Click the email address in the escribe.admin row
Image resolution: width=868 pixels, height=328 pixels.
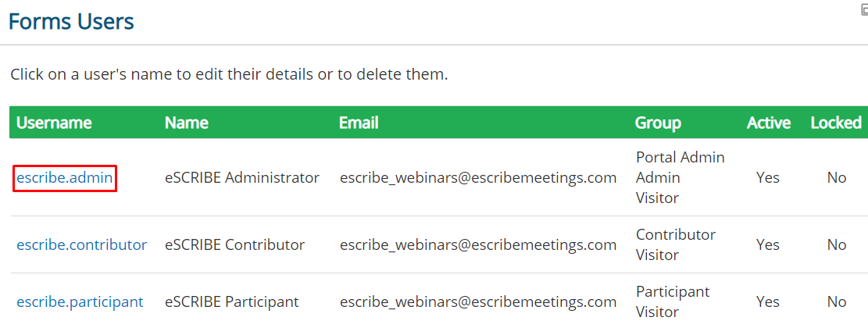[477, 177]
